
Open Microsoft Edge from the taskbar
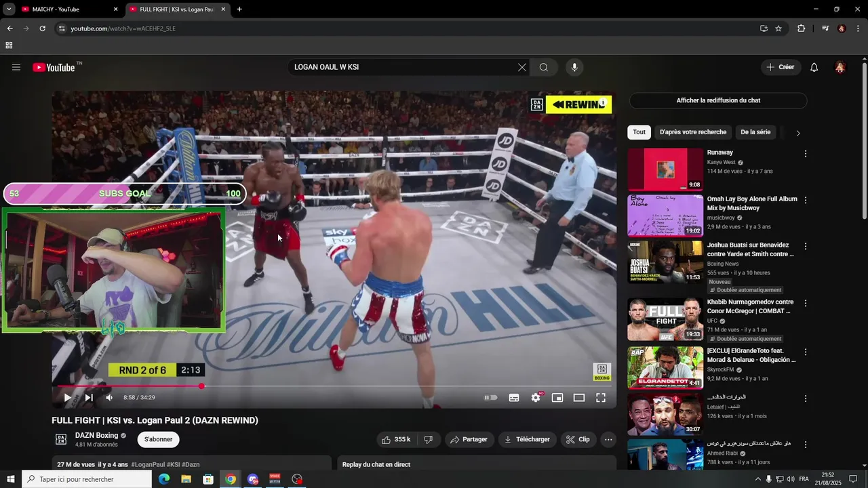[x=164, y=479]
